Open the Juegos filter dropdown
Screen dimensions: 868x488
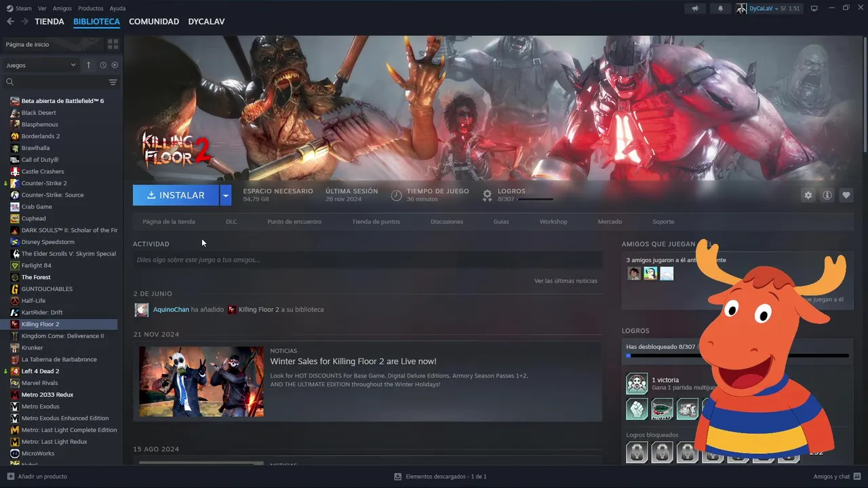tap(41, 65)
